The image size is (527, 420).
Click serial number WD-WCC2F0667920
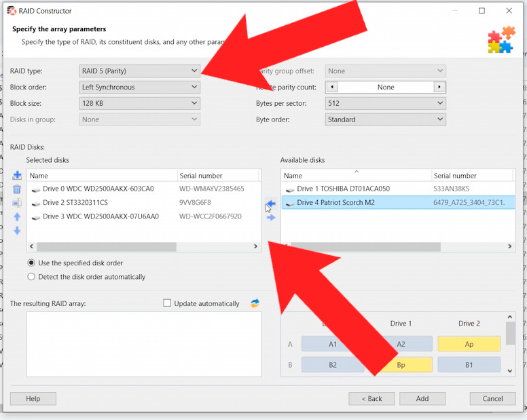211,216
